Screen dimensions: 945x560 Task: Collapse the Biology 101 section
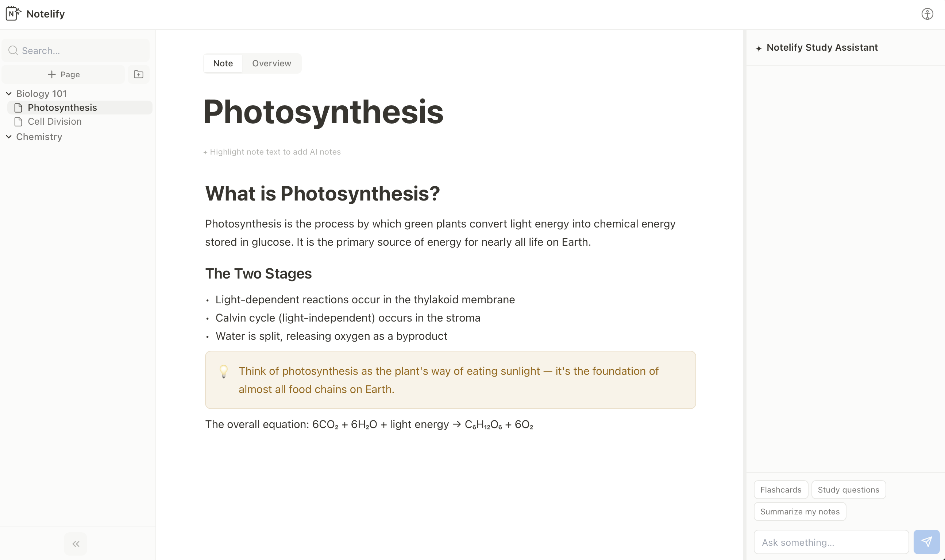tap(8, 93)
